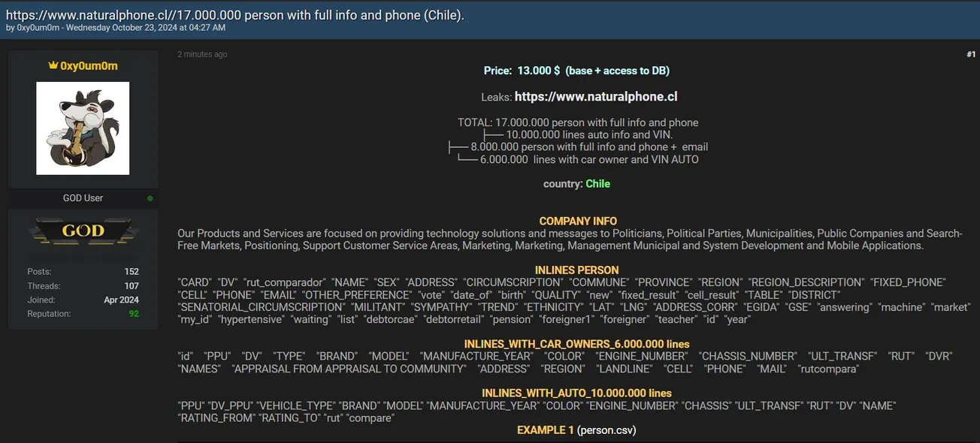Click the gold GOD rank badge
Screen dimensions: 980x443
click(83, 231)
